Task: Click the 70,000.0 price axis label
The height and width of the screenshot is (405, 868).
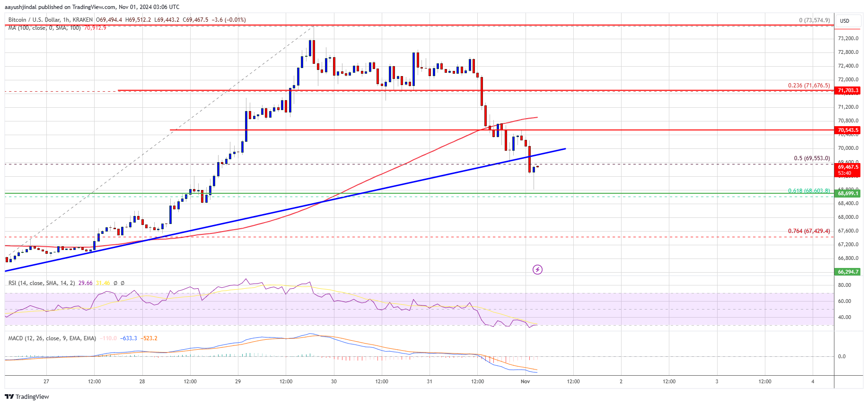Action: tap(848, 148)
